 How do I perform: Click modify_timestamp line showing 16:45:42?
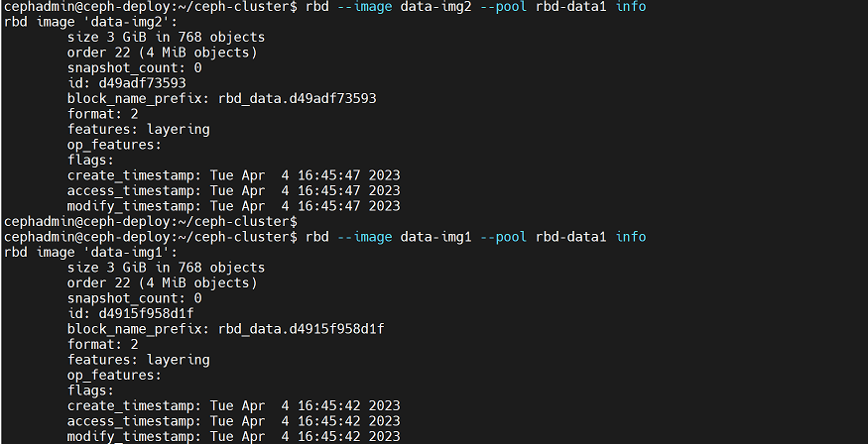[233, 436]
